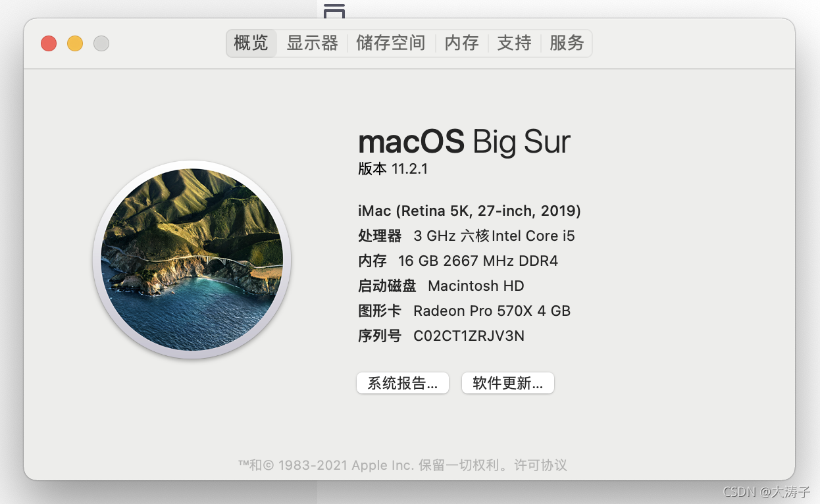The width and height of the screenshot is (820, 504).
Task: Click the 启动磁盘 label
Action: [387, 286]
